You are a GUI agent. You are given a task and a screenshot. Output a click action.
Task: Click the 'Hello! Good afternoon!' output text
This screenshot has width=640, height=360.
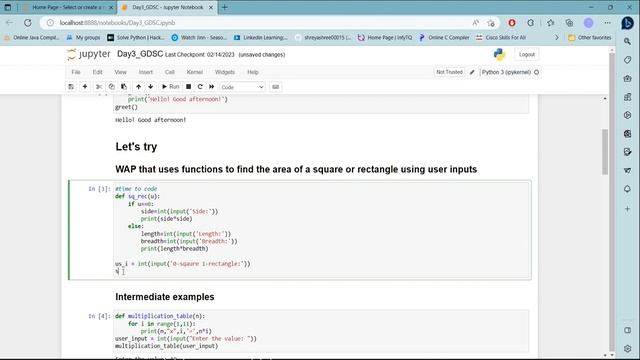coord(151,120)
